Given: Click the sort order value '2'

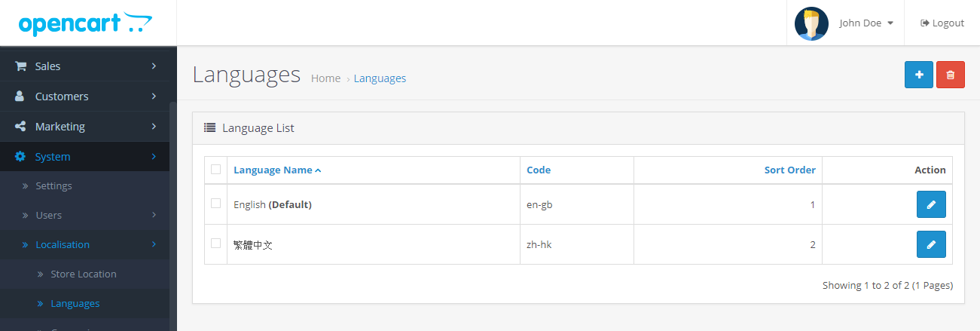Looking at the screenshot, I should [813, 244].
